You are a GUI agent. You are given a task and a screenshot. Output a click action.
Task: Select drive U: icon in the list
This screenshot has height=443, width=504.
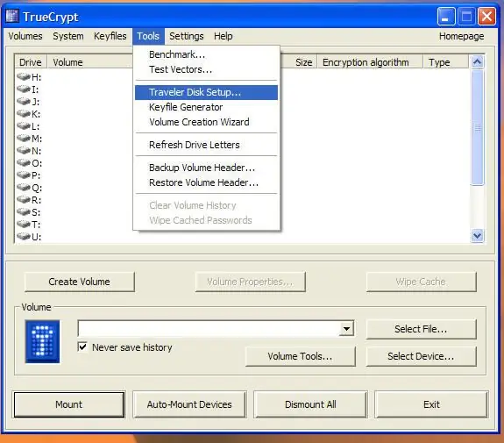24,237
